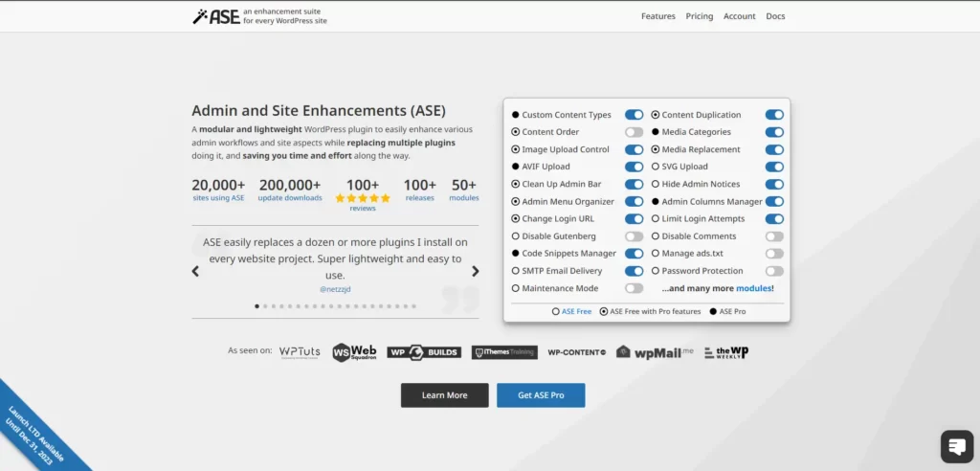Click the 'an enhancement suite' tagline

click(x=281, y=11)
